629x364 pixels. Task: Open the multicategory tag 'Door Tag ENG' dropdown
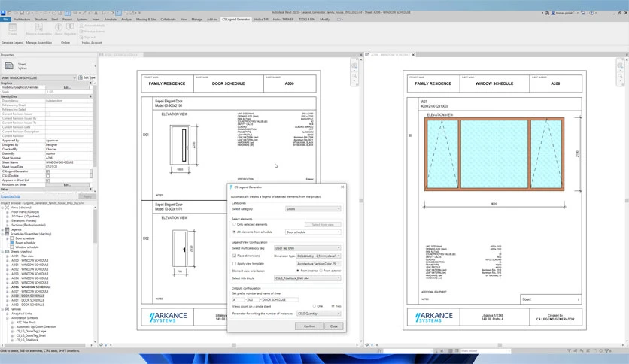pyautogui.click(x=307, y=248)
